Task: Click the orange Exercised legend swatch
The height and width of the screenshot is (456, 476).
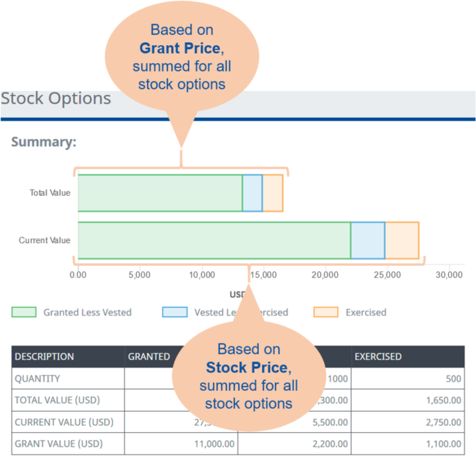Action: click(x=325, y=312)
